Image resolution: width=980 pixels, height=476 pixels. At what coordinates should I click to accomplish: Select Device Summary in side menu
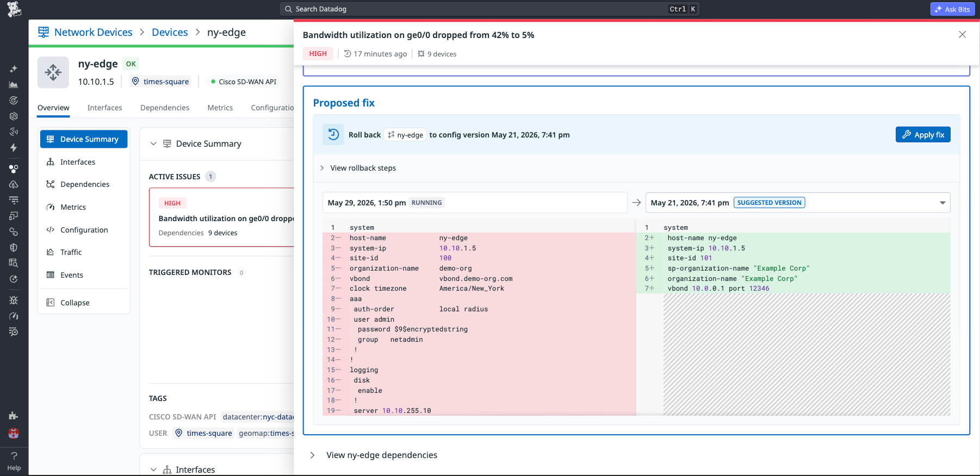click(84, 139)
